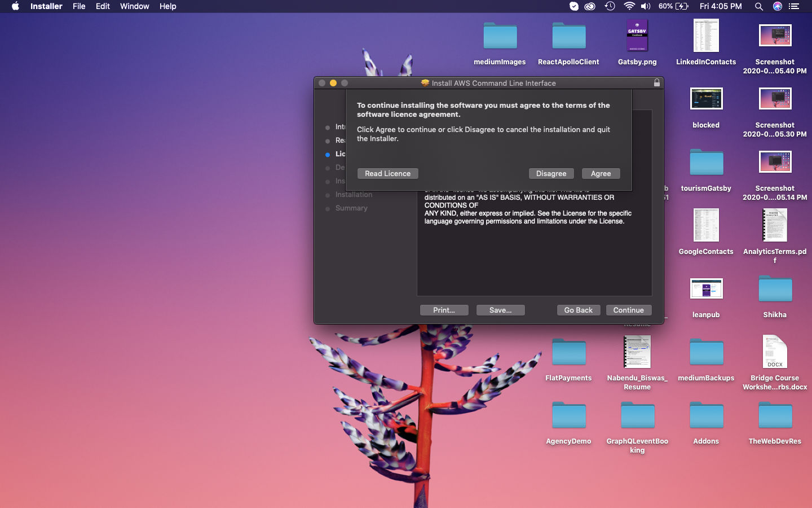Open the File menu

click(79, 6)
